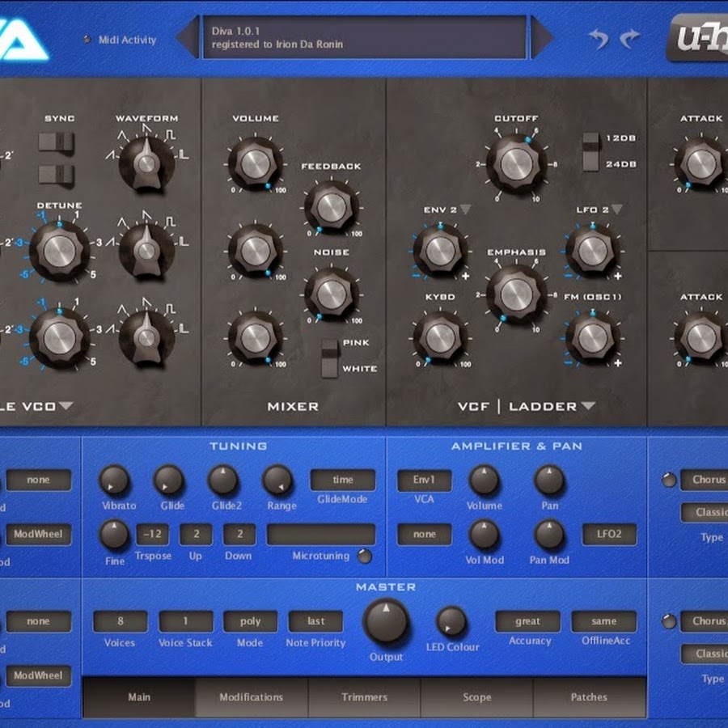
Task: Click the Midi Activity LED indicator
Action: tap(87, 40)
